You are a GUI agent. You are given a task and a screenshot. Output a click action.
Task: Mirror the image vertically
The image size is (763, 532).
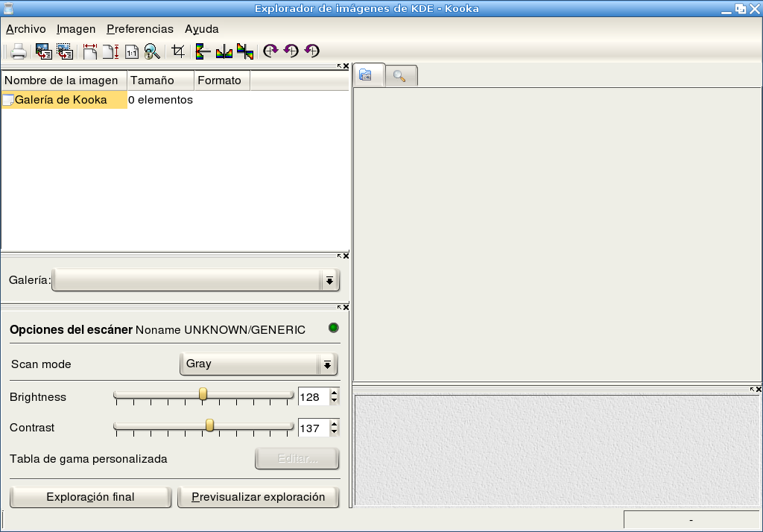(x=203, y=51)
